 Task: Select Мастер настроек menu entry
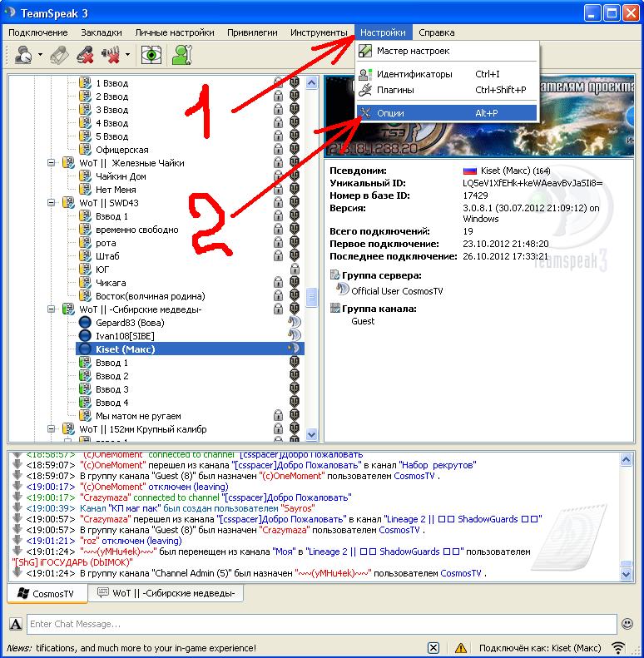click(x=447, y=52)
